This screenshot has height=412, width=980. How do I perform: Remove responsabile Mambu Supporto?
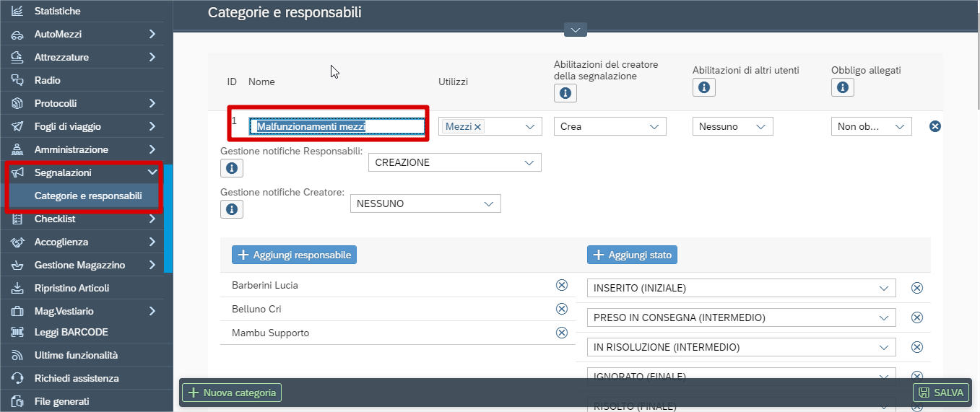(x=561, y=333)
